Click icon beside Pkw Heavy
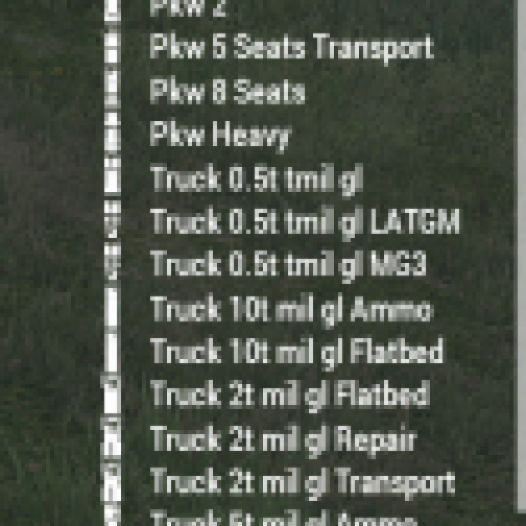This screenshot has width=526, height=526. (112, 135)
